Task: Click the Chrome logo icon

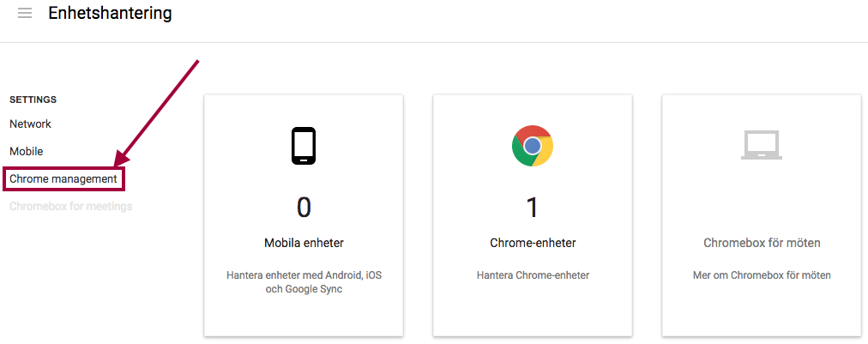Action: pyautogui.click(x=533, y=146)
